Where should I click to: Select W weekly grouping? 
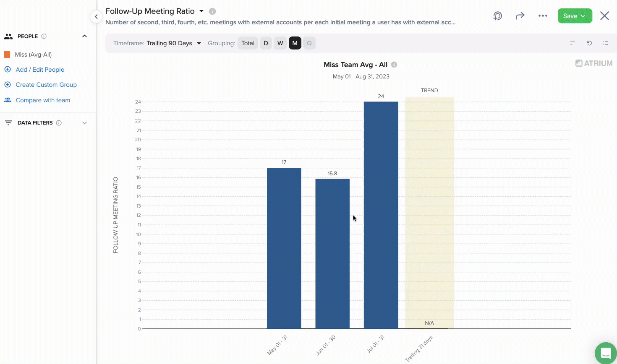coord(280,43)
